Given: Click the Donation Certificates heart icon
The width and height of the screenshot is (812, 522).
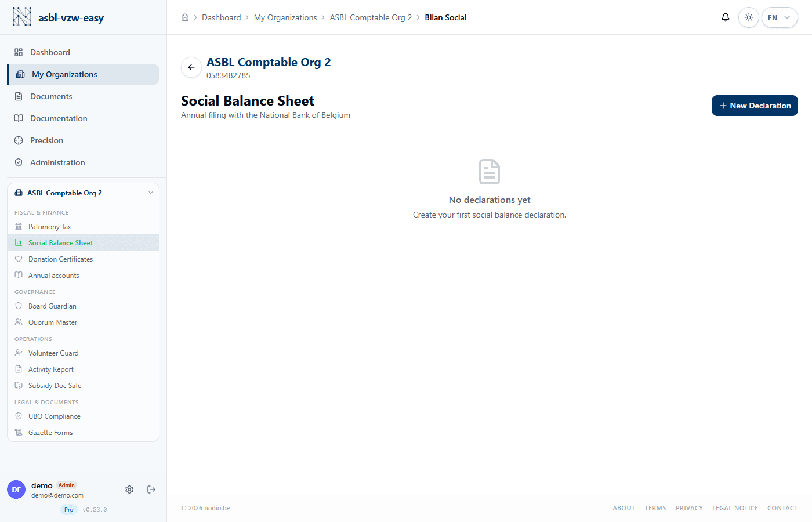Looking at the screenshot, I should [19, 259].
